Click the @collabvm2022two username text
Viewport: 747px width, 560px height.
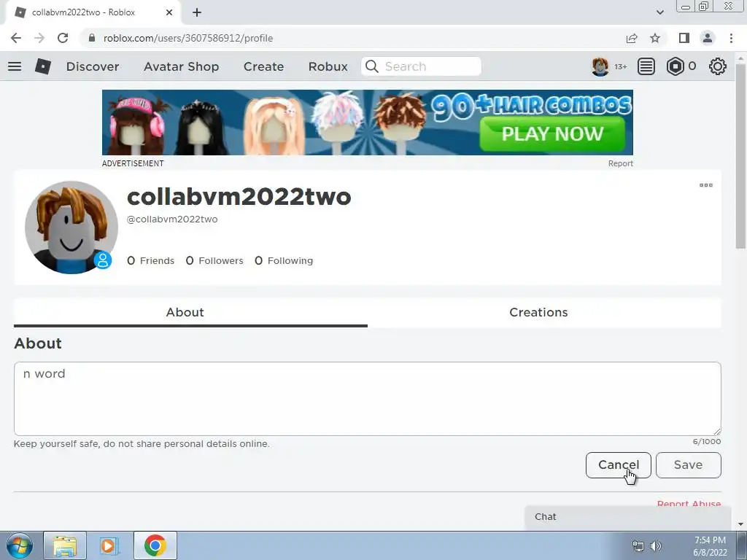[172, 219]
